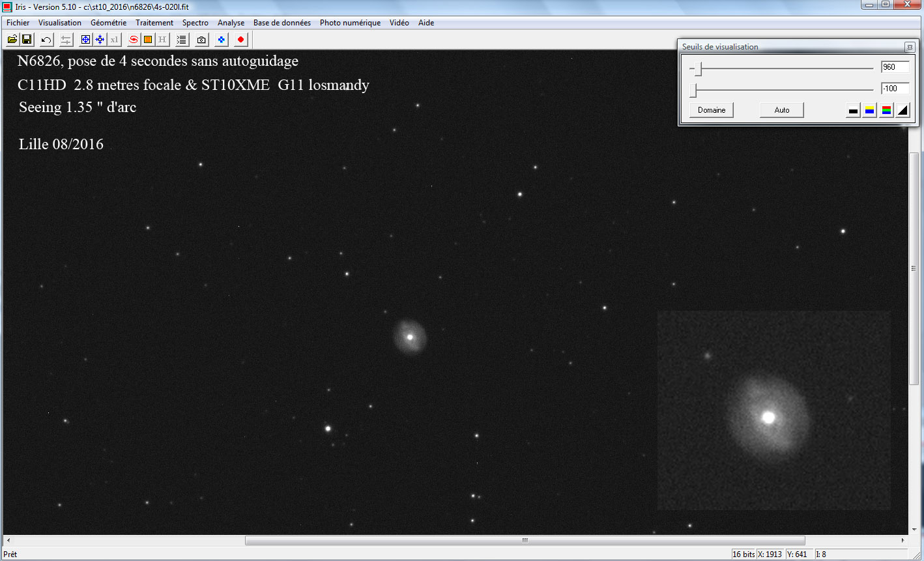The image size is (924, 561).
Task: Open the Géométrie menu
Action: point(109,23)
